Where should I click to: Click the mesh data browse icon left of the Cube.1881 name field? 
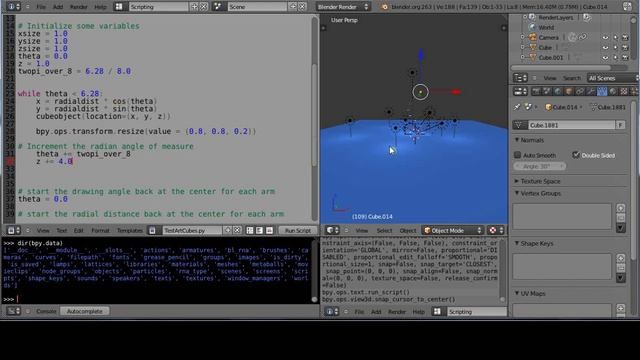520,125
